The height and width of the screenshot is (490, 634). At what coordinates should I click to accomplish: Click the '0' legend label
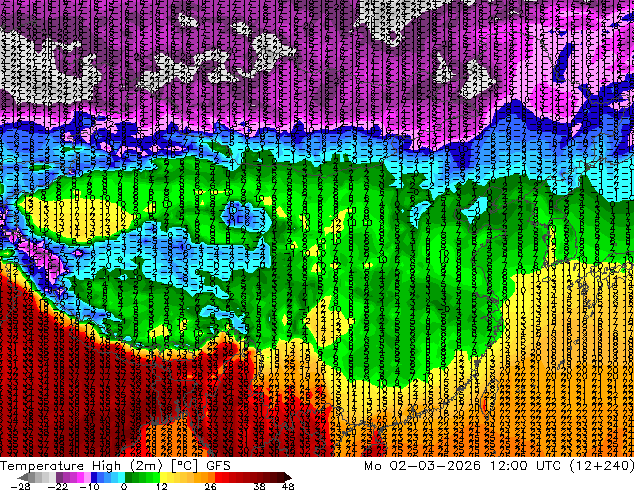click(x=124, y=486)
